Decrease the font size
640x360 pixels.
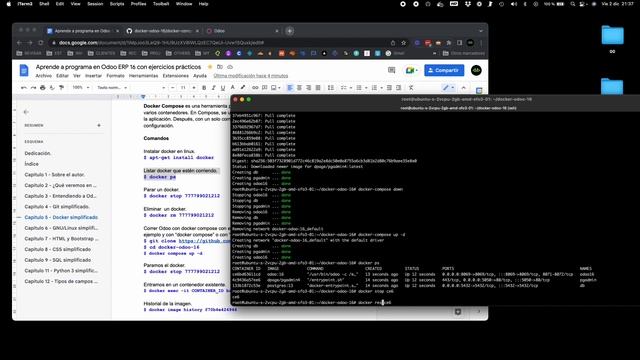[x=173, y=88]
